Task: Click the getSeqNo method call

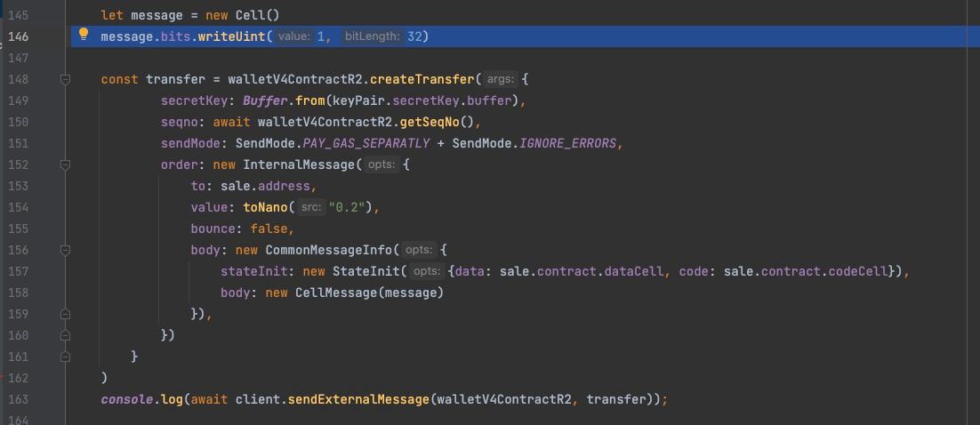Action: click(430, 122)
